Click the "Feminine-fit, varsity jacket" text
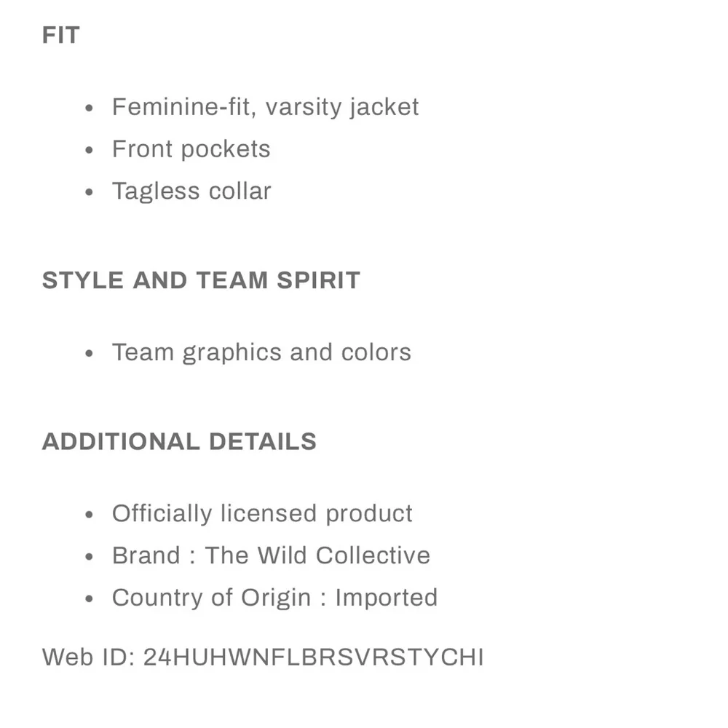728x728 pixels. pos(265,107)
